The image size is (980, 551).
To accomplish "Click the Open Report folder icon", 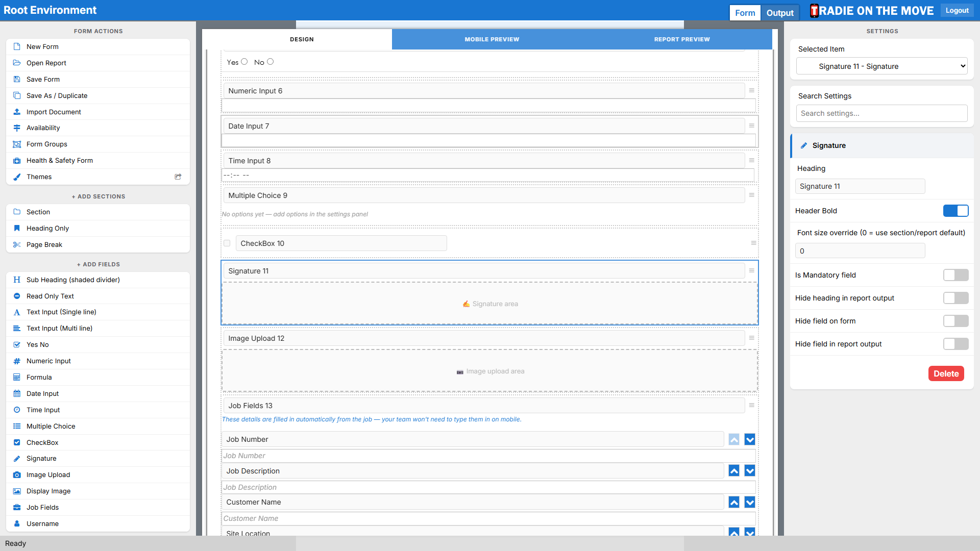I will click(x=17, y=63).
